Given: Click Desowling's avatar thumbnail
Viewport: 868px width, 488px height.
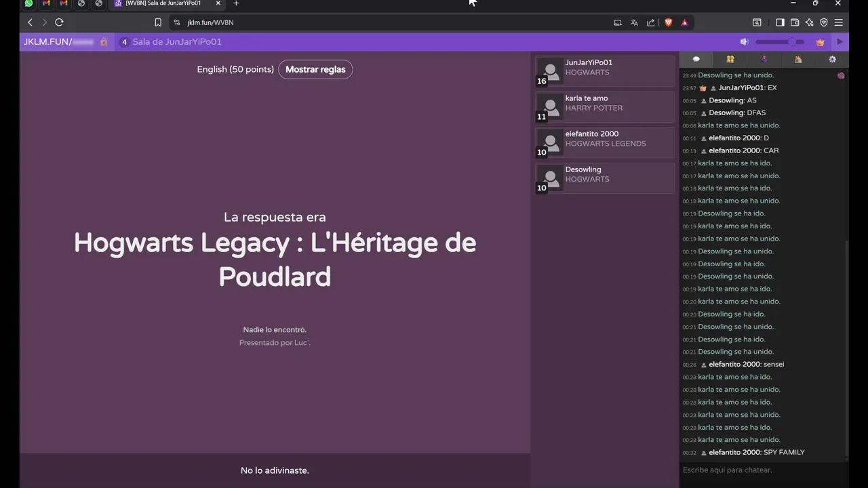Looking at the screenshot, I should 550,178.
